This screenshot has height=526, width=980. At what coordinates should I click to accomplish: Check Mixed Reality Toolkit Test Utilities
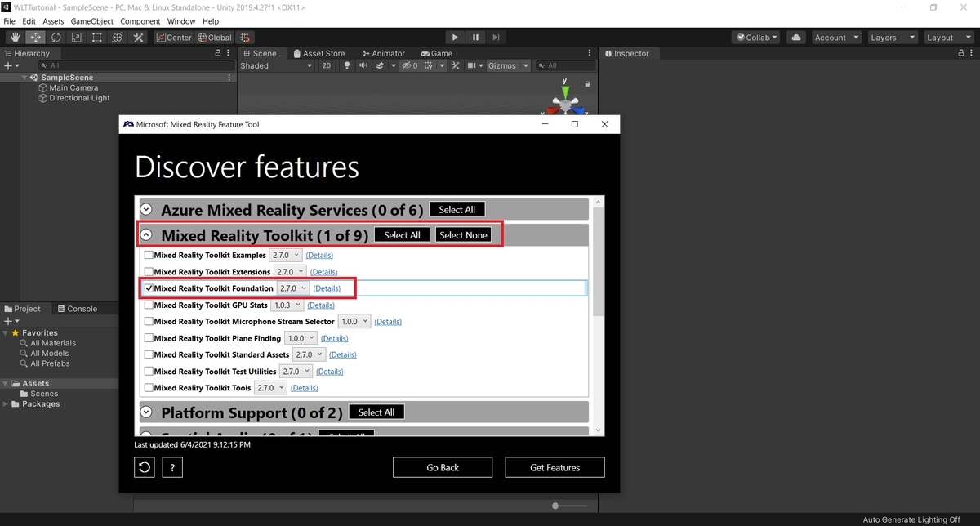[148, 371]
